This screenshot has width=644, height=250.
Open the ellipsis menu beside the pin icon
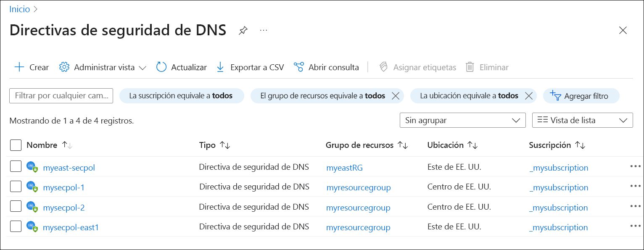point(263,30)
